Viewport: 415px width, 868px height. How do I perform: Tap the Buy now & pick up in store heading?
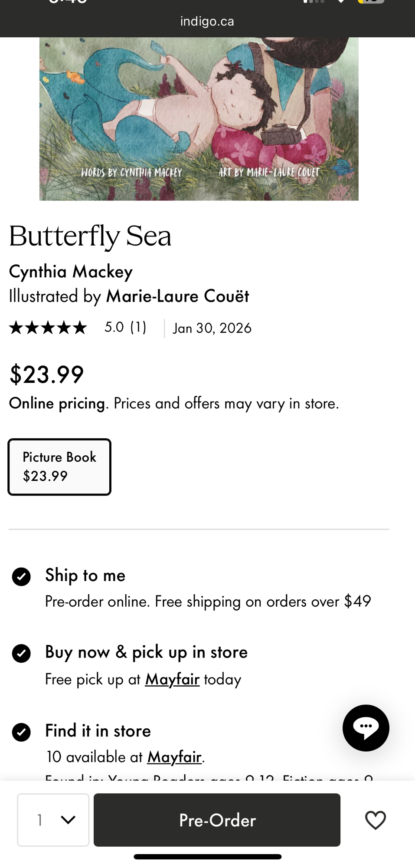pyautogui.click(x=146, y=652)
